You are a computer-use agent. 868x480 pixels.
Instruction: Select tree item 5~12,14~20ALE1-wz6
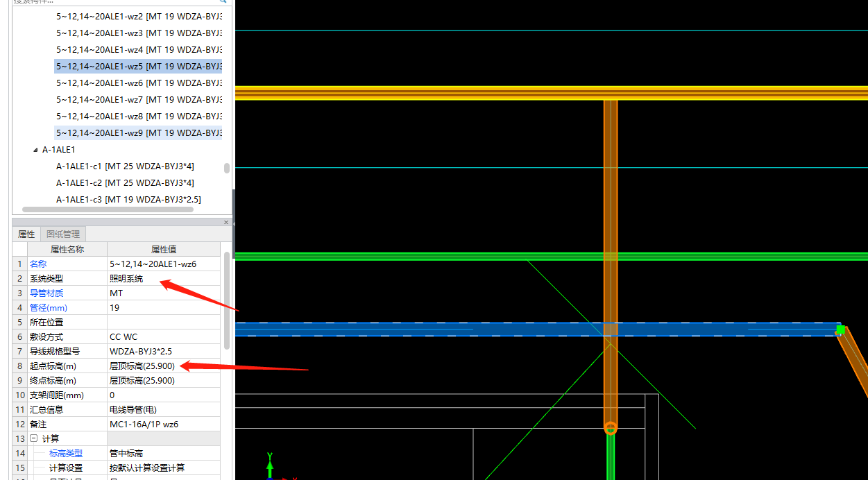pyautogui.click(x=139, y=83)
